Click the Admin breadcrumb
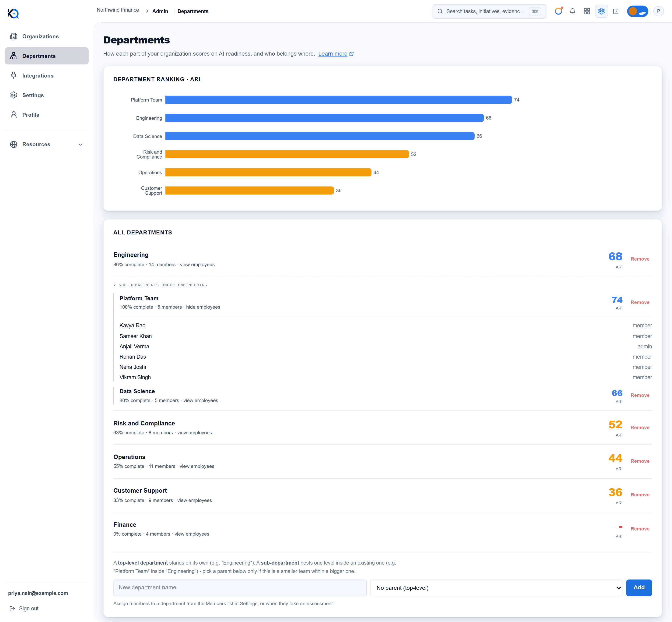This screenshot has height=622, width=672. click(x=160, y=11)
